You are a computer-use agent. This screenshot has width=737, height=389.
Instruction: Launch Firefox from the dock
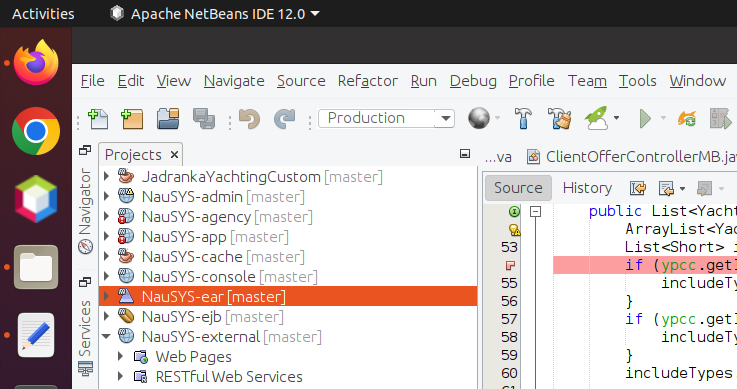(x=36, y=62)
